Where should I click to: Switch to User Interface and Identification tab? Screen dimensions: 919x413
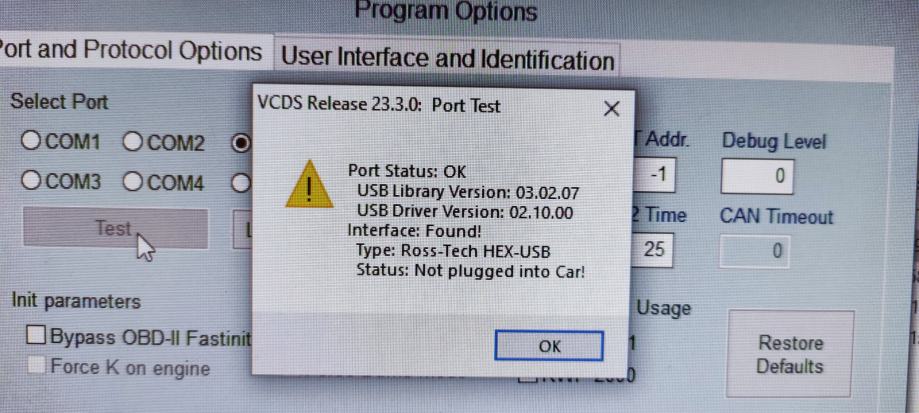448,59
